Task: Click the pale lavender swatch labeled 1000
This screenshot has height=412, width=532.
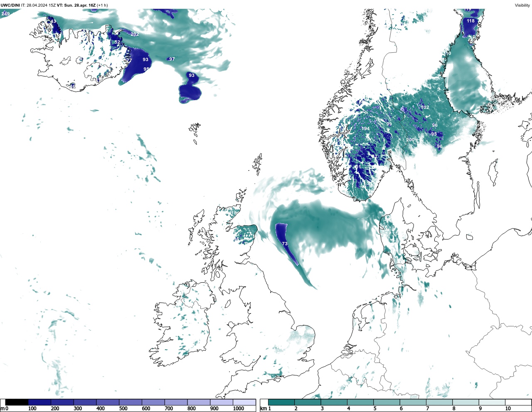Action: click(244, 402)
